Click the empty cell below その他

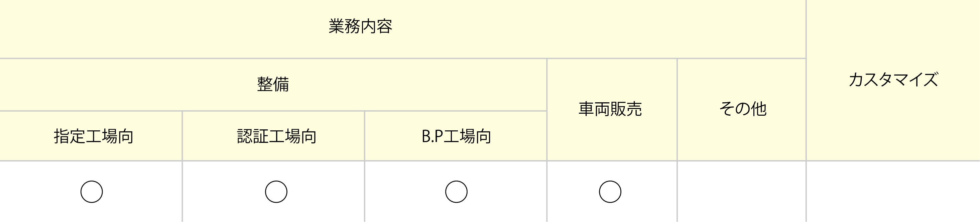[x=741, y=192]
